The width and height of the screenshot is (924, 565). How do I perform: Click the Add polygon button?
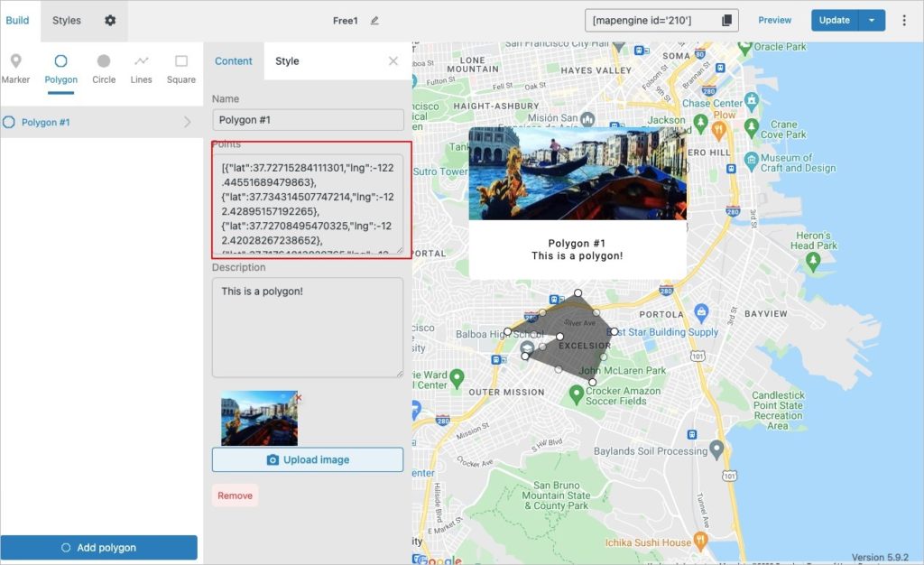[x=99, y=547]
